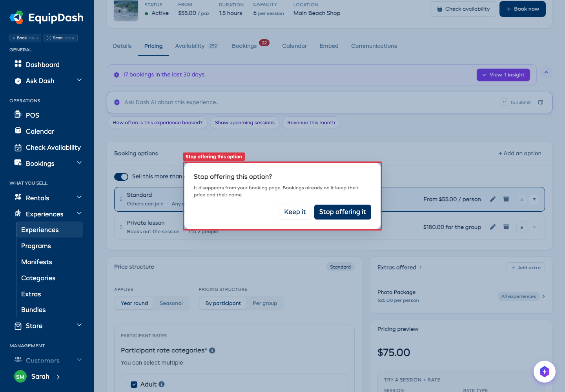The width and height of the screenshot is (565, 392).
Task: Click + Add an option link
Action: pos(520,154)
